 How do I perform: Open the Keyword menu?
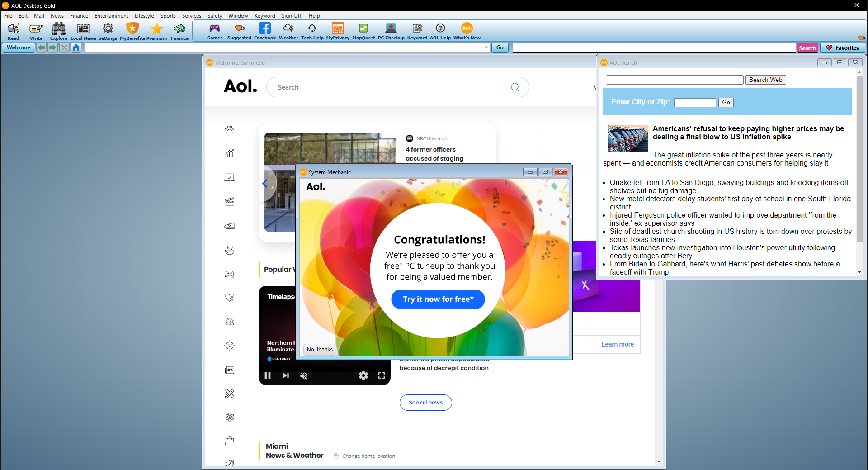point(264,16)
